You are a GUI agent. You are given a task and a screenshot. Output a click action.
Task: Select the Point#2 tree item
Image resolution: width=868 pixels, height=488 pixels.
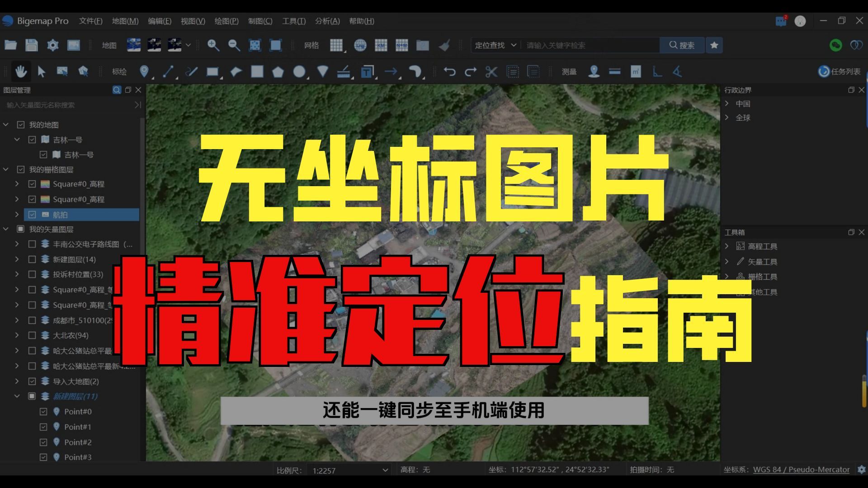click(x=78, y=442)
